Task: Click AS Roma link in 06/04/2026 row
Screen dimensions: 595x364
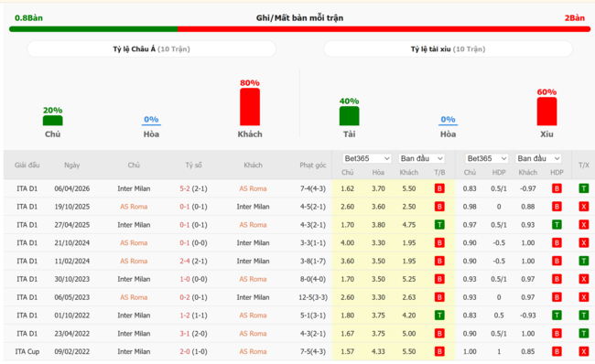Action: 253,188
